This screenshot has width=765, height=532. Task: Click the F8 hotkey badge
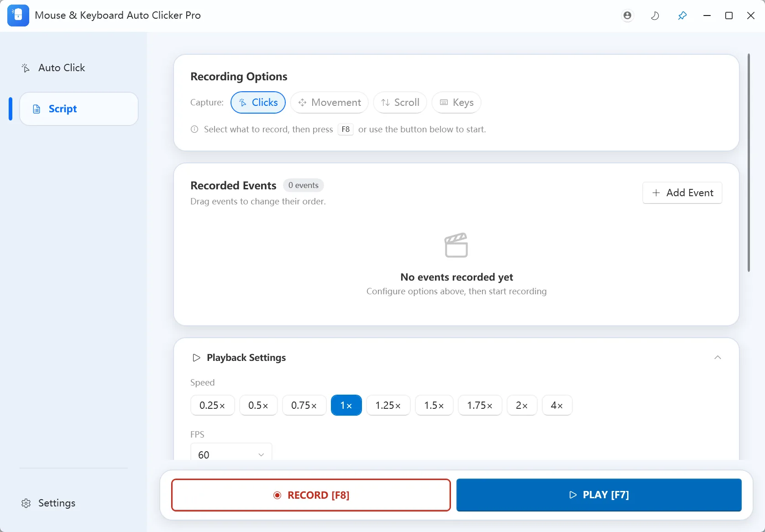pyautogui.click(x=346, y=130)
